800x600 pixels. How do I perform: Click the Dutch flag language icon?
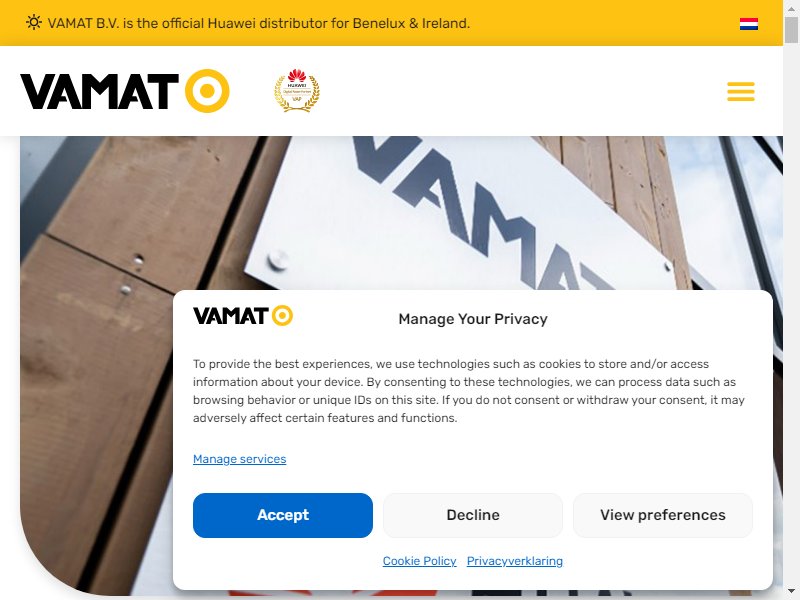[x=748, y=23]
